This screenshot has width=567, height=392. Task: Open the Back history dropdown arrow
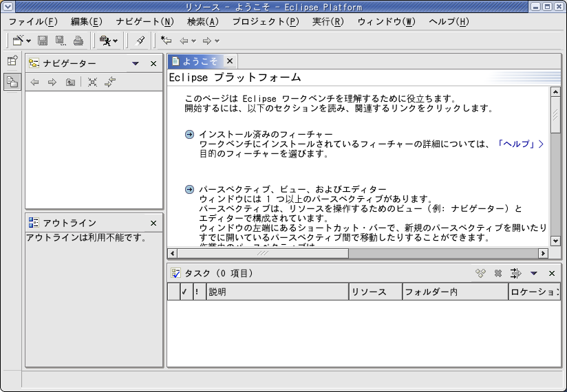point(194,41)
